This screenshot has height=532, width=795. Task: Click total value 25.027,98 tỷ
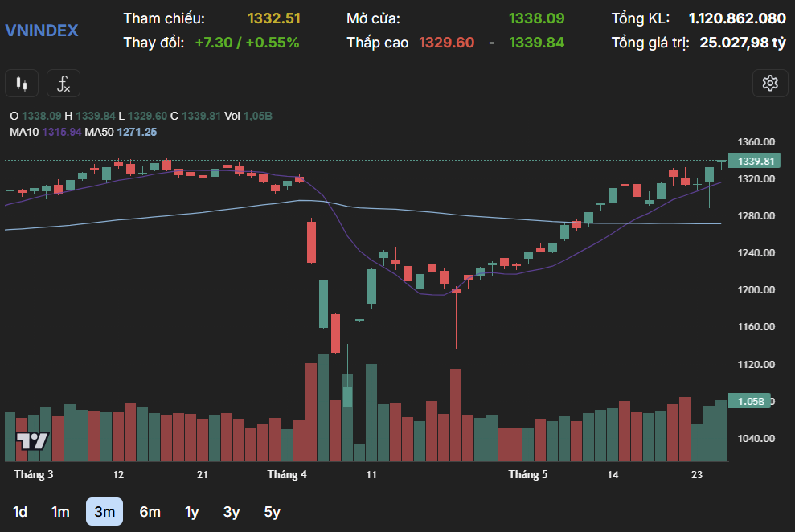click(x=743, y=43)
